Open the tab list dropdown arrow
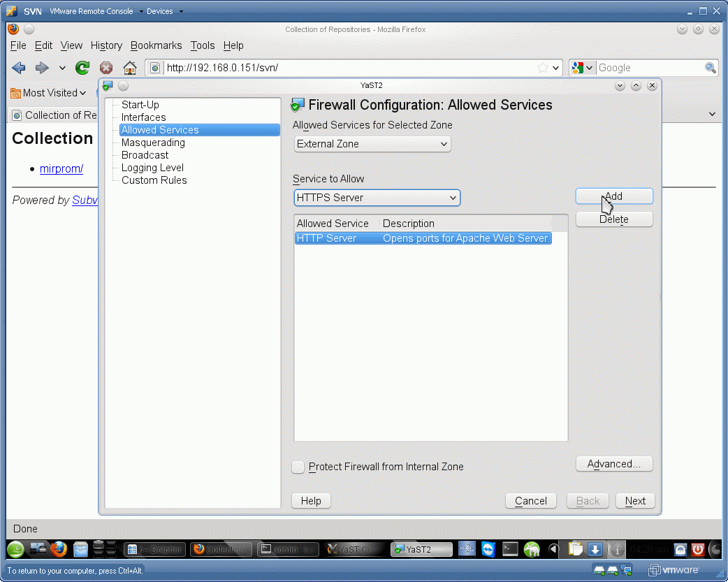 [x=712, y=114]
